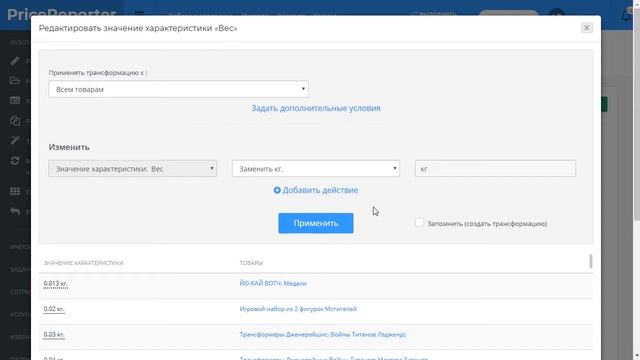Focus the replacement text field with 'кг'
Image resolution: width=640 pixels, height=360 pixels.
[x=495, y=169]
